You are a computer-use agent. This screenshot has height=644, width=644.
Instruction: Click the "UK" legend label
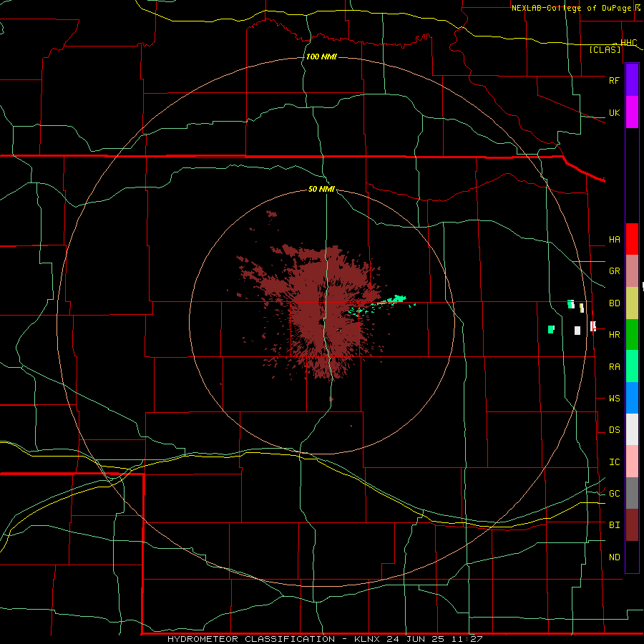click(x=614, y=113)
